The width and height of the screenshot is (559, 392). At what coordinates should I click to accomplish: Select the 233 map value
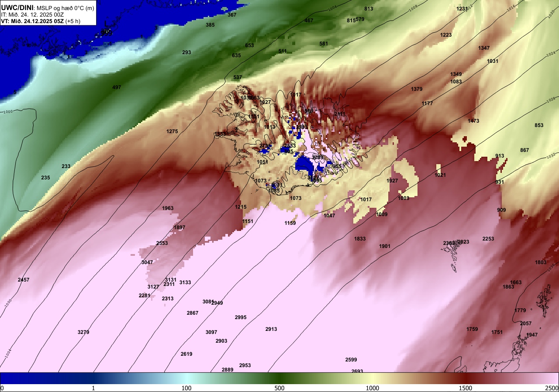pos(66,166)
